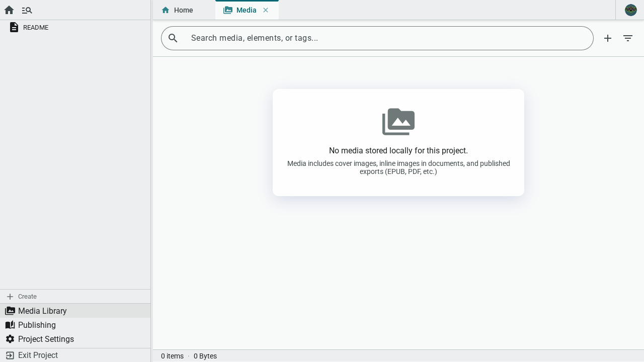644x362 pixels.
Task: Switch to the Home tab
Action: [x=184, y=10]
